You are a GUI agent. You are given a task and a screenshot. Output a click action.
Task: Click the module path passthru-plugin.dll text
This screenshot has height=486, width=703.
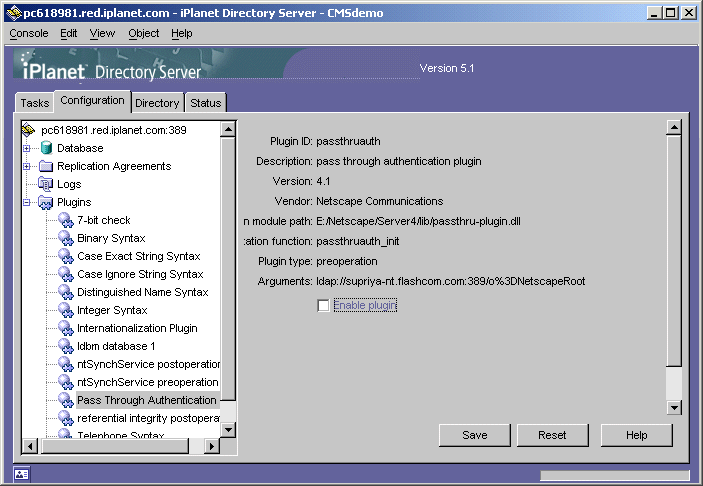point(418,221)
